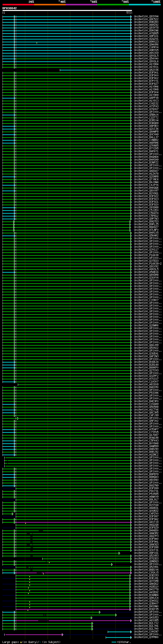
Task: Select label UniRef100_B8PEP9
Action: click(x=146, y=475)
